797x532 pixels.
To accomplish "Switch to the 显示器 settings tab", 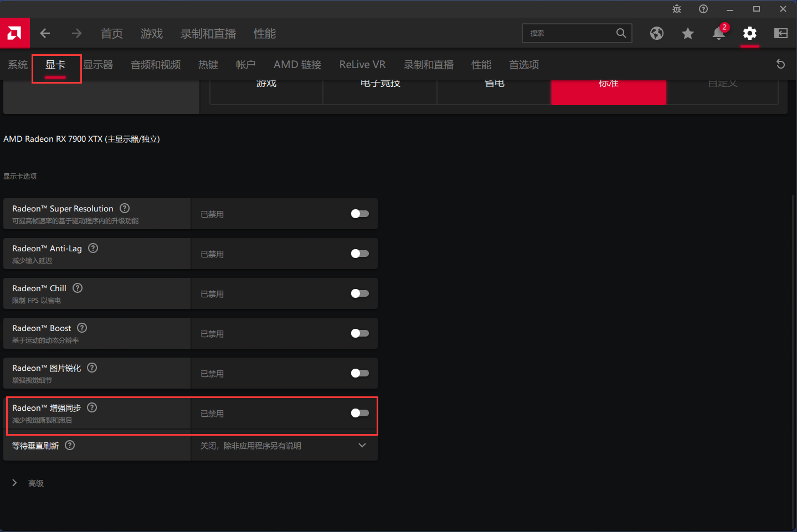I will [98, 65].
